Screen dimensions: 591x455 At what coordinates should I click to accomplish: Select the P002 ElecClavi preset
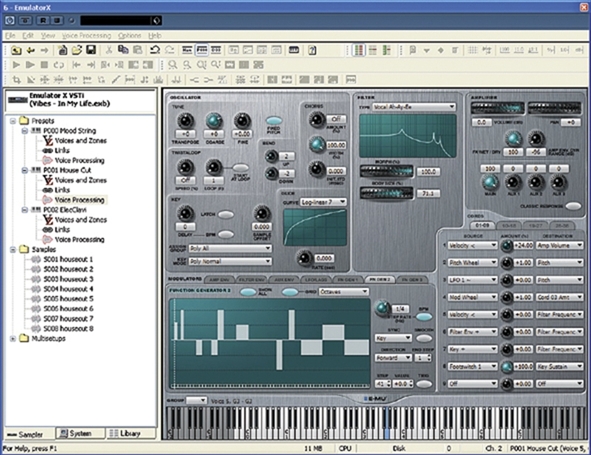click(65, 210)
